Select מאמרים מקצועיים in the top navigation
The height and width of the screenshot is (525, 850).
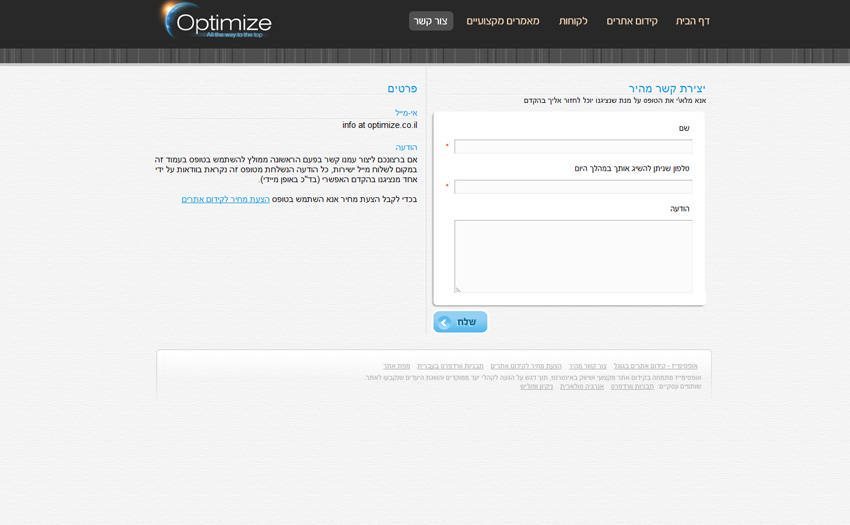click(503, 21)
